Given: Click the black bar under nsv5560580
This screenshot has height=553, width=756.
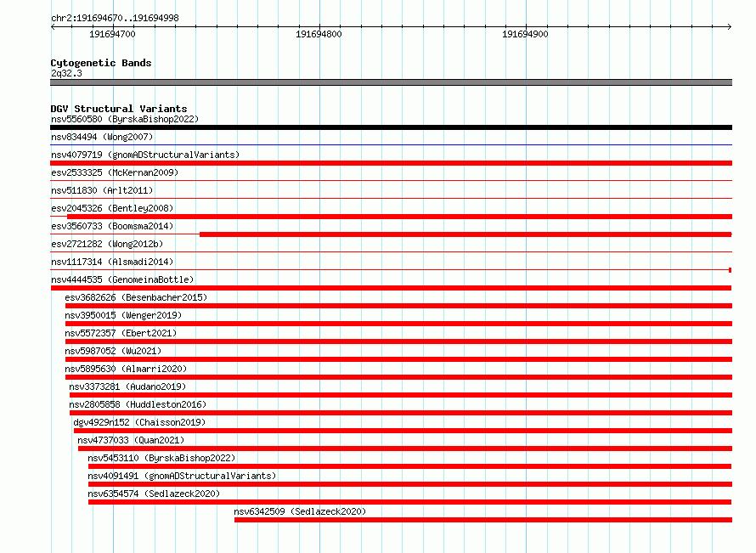Looking at the screenshot, I should (x=391, y=127).
